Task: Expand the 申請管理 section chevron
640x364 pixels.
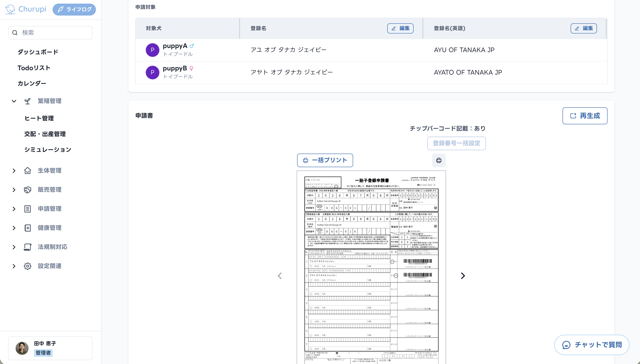Action: (x=14, y=209)
